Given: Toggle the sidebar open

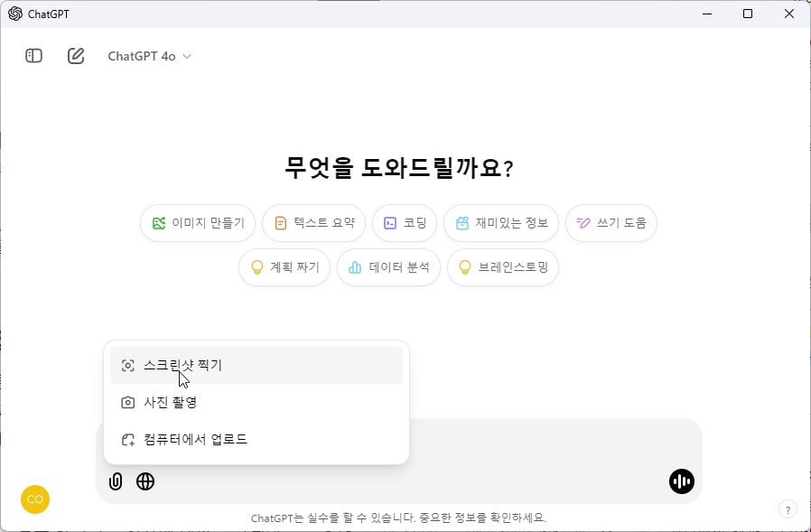Looking at the screenshot, I should coord(33,55).
